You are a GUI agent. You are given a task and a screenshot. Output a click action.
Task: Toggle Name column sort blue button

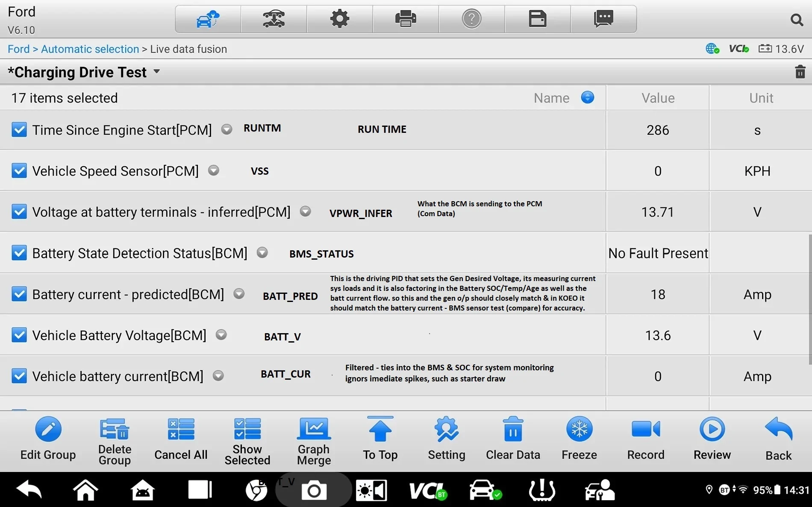pos(588,97)
